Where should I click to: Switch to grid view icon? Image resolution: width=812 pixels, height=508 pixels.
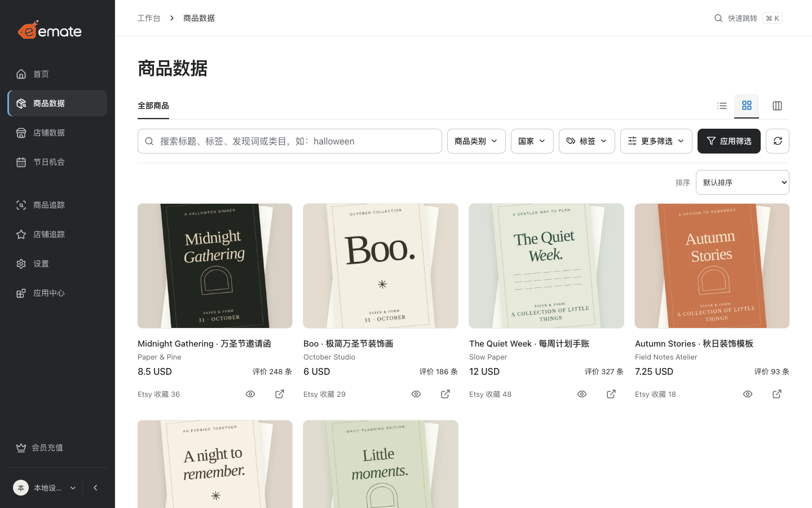coord(747,106)
